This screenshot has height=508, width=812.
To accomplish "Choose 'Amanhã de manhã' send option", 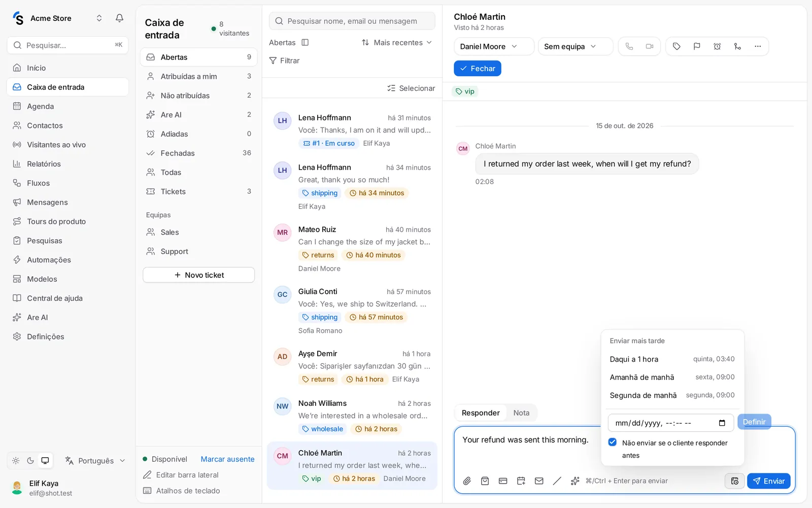I will [x=672, y=377].
